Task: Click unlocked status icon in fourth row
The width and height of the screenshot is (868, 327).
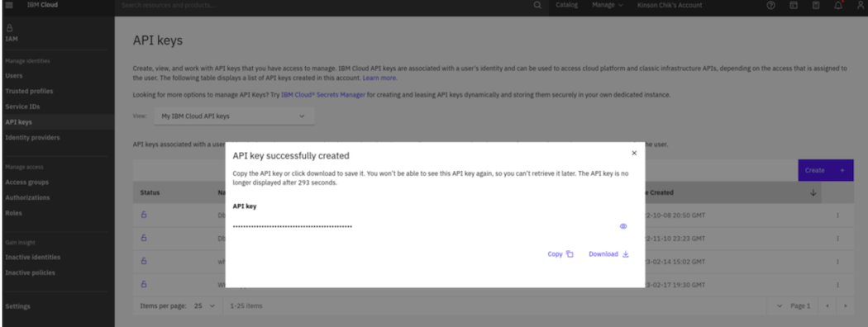Action: pos(144,284)
